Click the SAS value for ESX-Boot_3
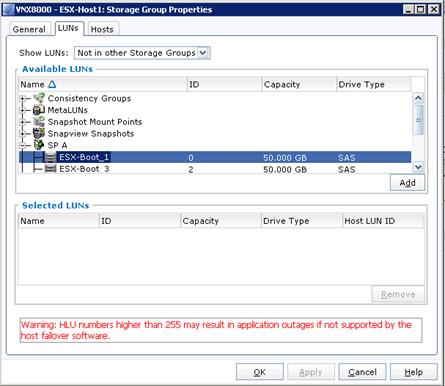The image size is (445, 386). (x=347, y=169)
